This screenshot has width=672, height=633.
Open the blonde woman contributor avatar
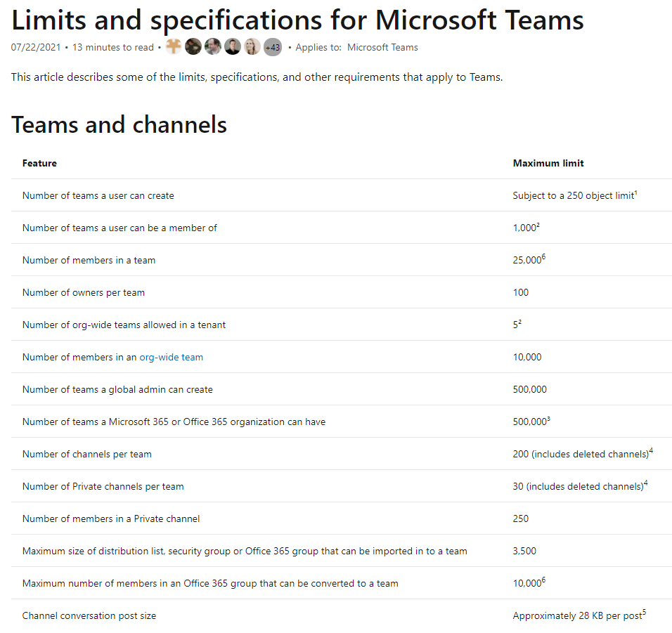pos(252,46)
